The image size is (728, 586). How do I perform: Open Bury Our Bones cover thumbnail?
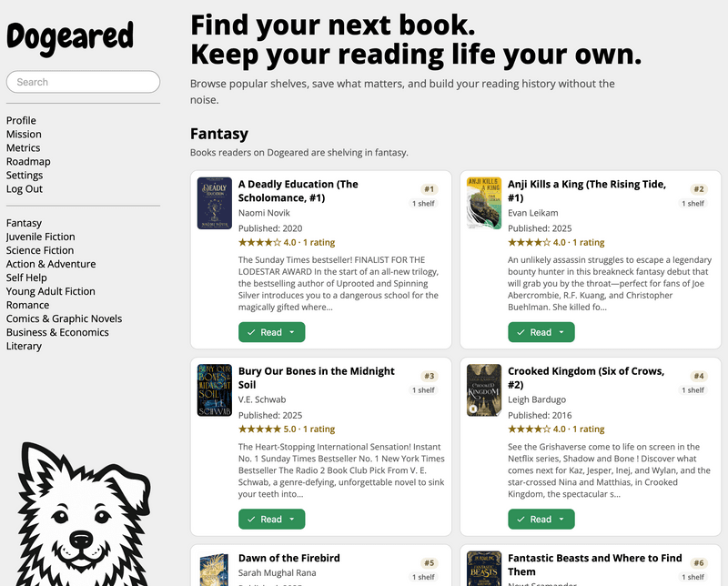click(x=215, y=390)
